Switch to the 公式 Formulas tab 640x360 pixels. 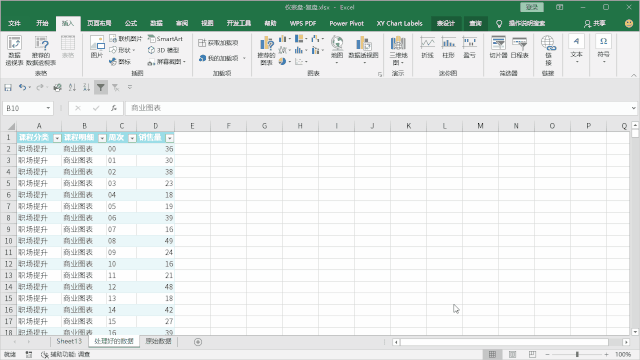[131, 23]
